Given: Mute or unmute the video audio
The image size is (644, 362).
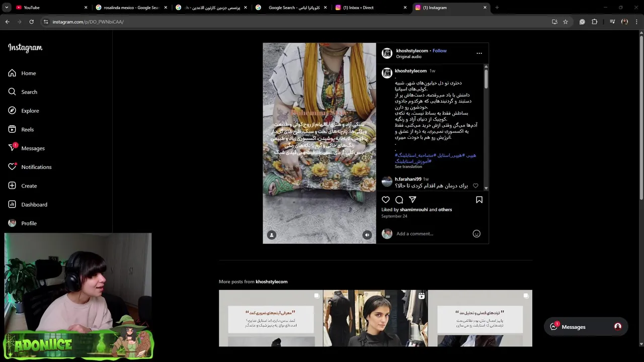Looking at the screenshot, I should pyautogui.click(x=367, y=235).
